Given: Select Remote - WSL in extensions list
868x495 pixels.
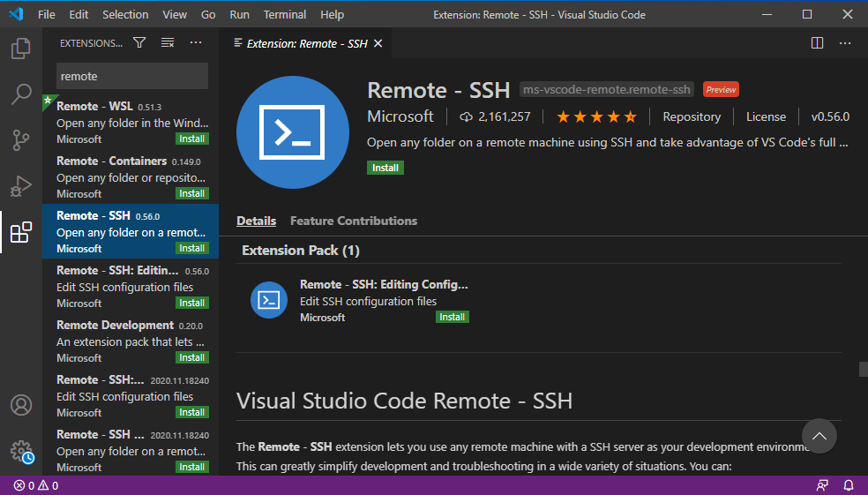Looking at the screenshot, I should click(x=131, y=123).
